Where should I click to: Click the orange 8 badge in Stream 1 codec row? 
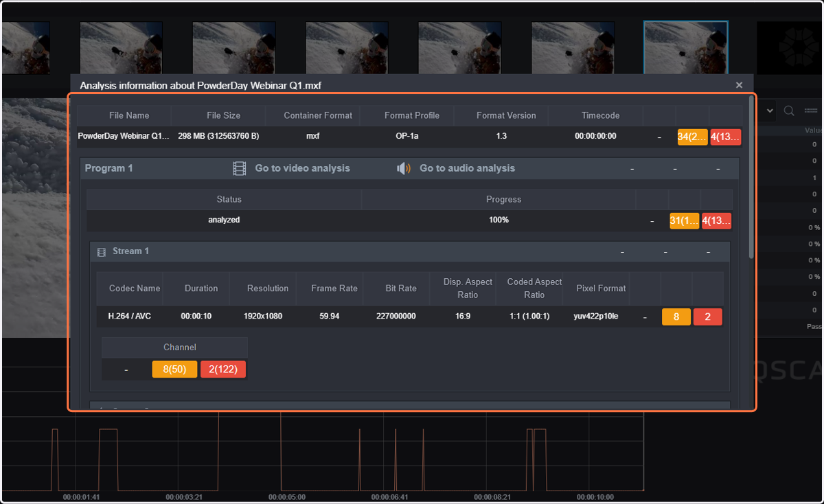[676, 317]
